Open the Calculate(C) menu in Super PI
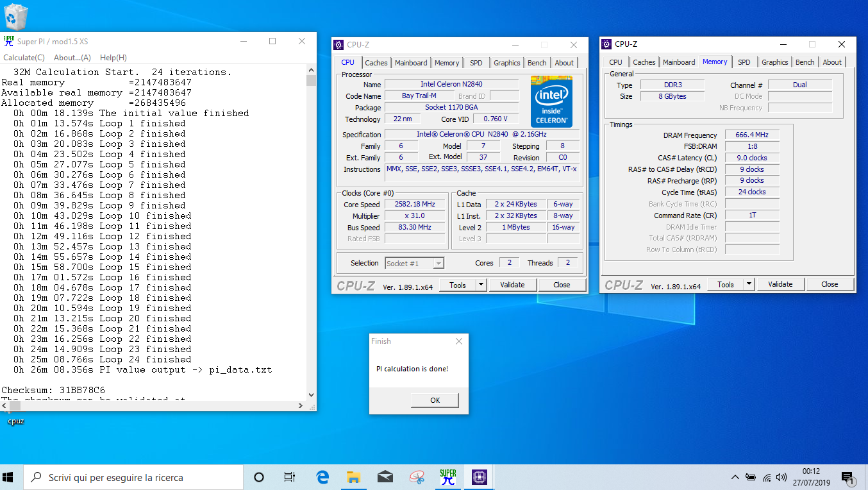This screenshot has height=490, width=868. 24,58
